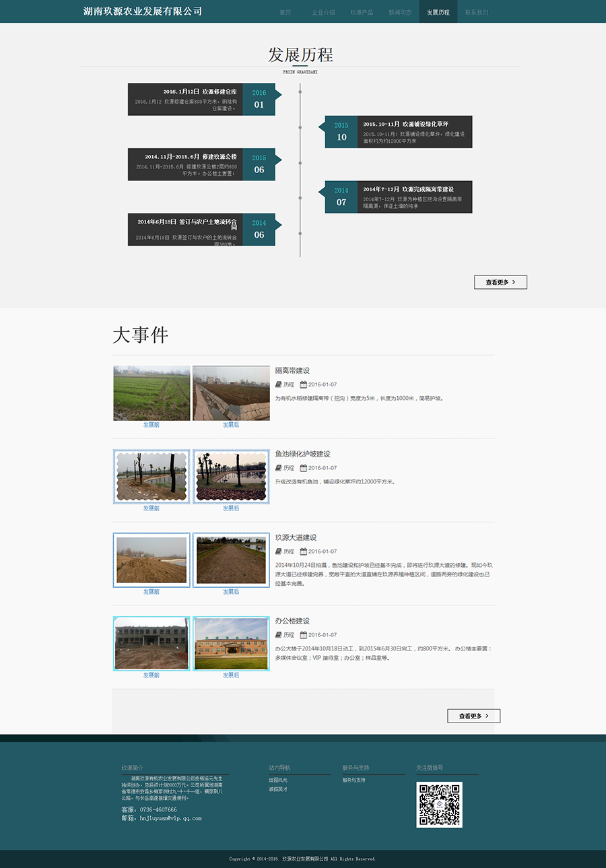The image size is (606, 868).
Task: Click the 湖南玖源农业发展有限公司 site logo
Action: (142, 11)
